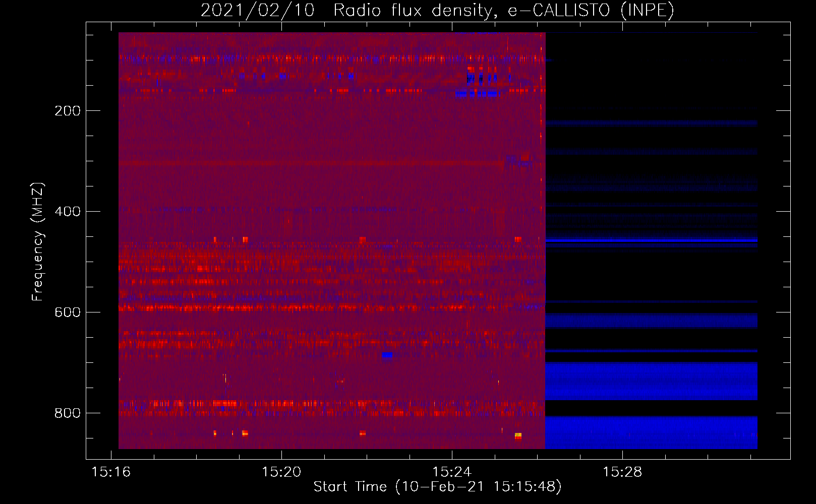Click the 600 frequency tick label
The image size is (816, 504).
[x=68, y=312]
